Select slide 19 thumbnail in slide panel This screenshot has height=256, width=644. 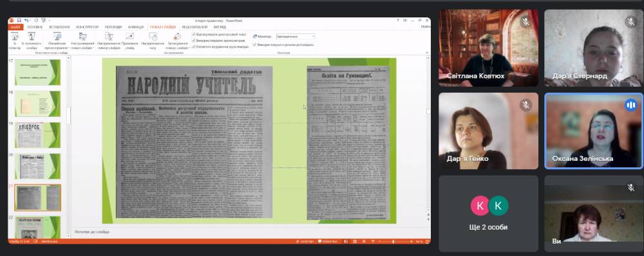coord(37,135)
